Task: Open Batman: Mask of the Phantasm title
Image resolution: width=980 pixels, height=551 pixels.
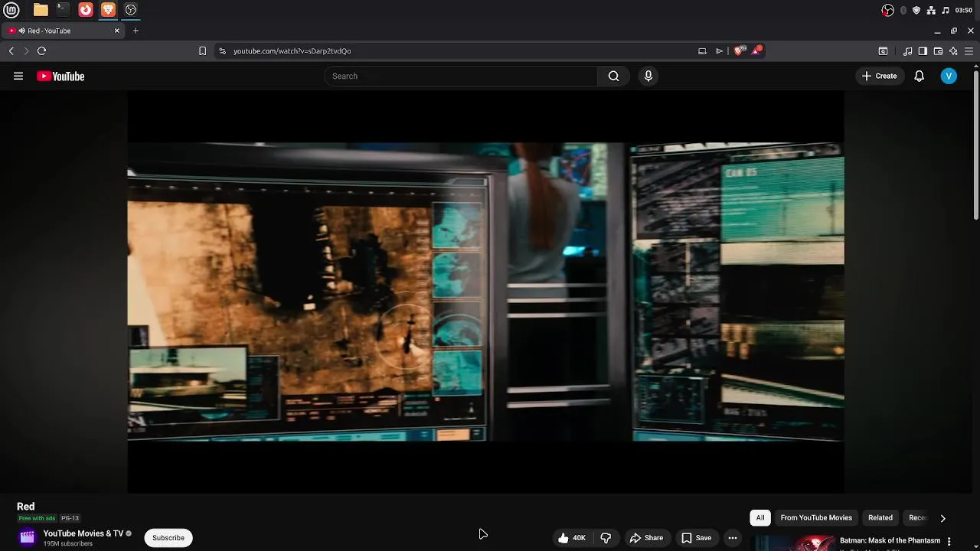Action: coord(890,540)
